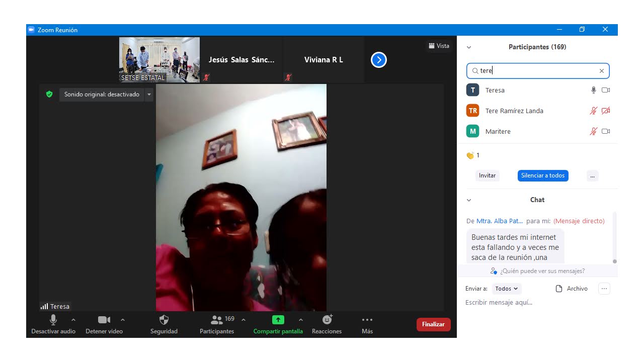Screen dimensions: 644x362
Task: Click Tere Ramírez Landa's muted mic icon
Action: tap(594, 111)
